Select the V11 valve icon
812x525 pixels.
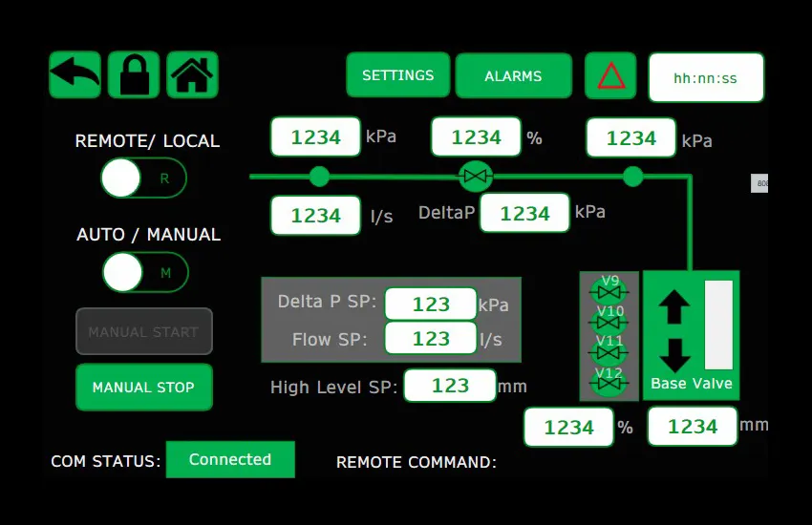coord(609,351)
